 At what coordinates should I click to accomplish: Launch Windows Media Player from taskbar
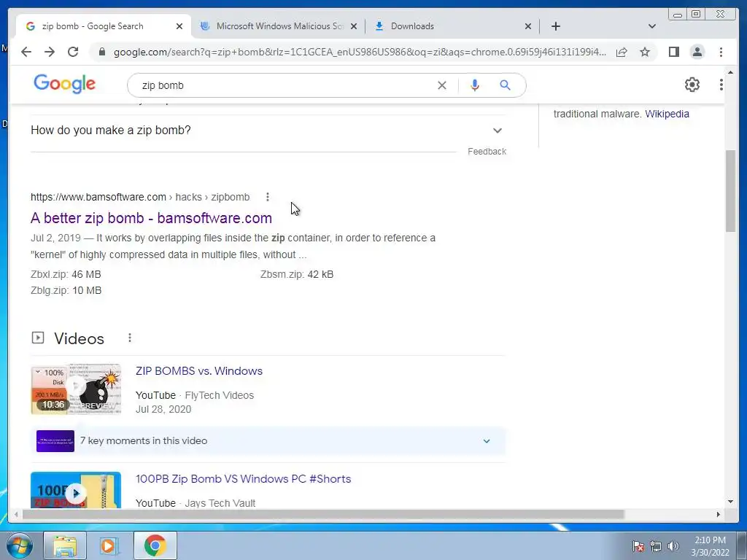pos(109,545)
